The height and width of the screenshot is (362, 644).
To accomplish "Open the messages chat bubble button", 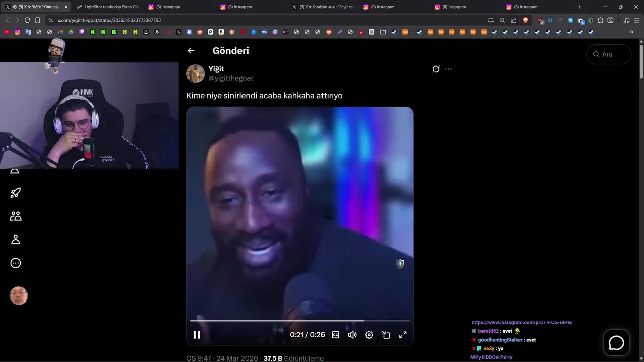I will pos(616,343).
